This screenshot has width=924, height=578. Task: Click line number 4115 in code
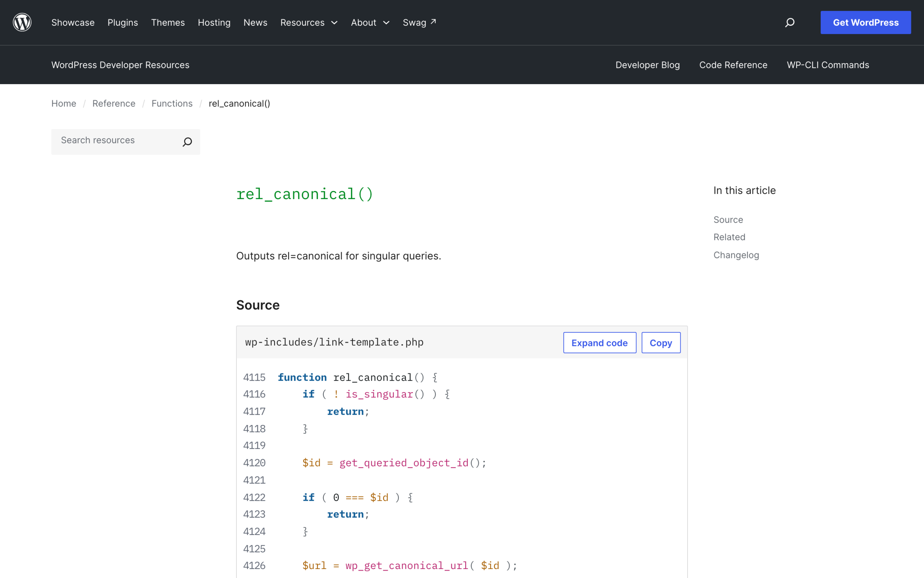(x=254, y=377)
